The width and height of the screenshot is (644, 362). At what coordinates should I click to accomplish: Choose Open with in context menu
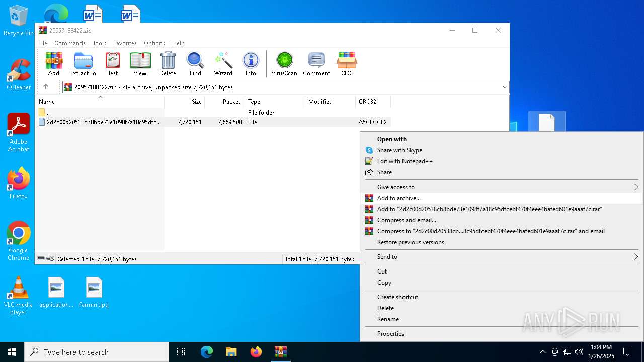(x=502, y=139)
